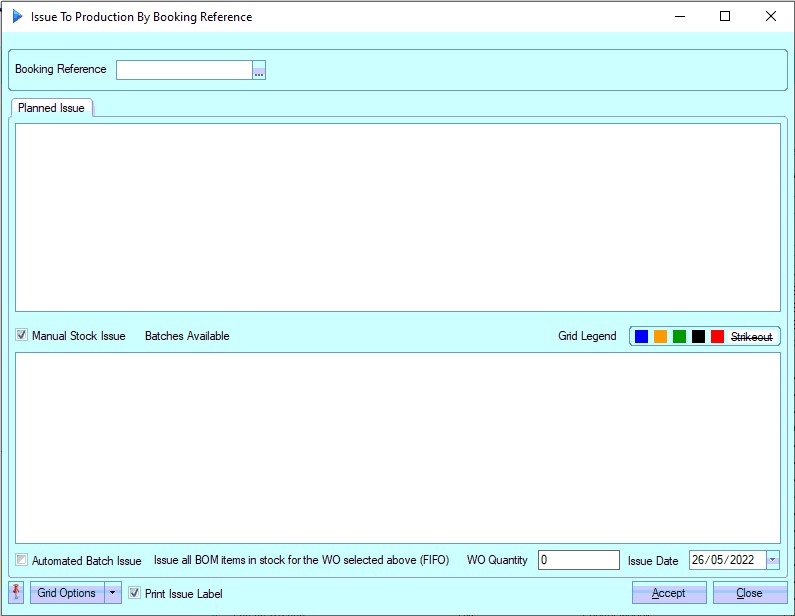Screen dimensions: 795x616
Task: Select the red swatch in Grid Legend
Action: [717, 337]
